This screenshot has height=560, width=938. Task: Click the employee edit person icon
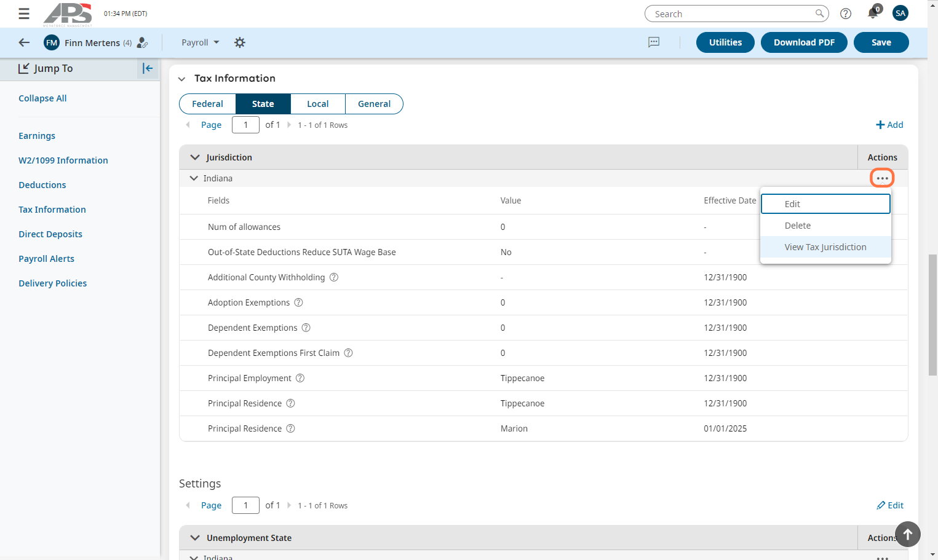142,42
